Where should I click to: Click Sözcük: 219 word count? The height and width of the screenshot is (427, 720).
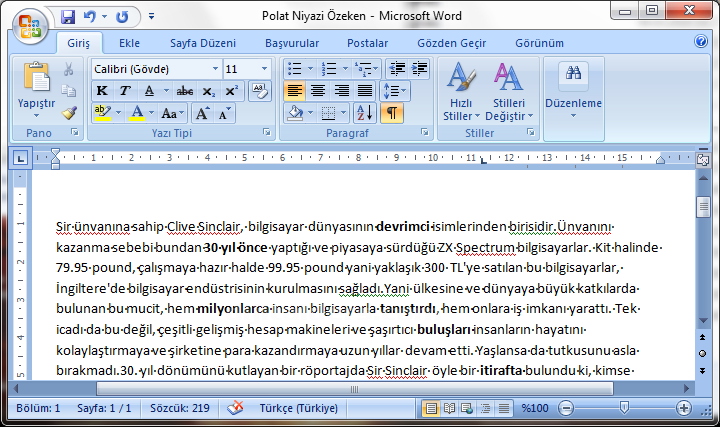tap(180, 408)
